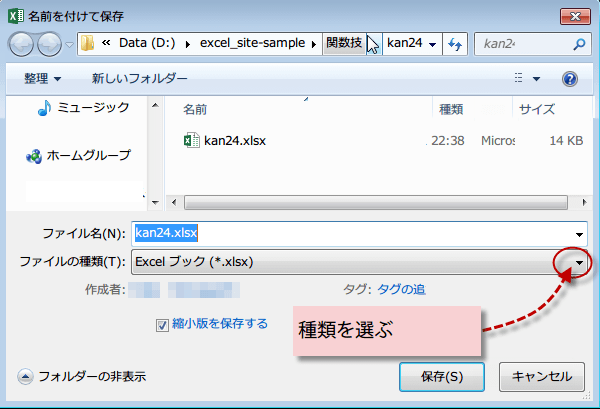Open help with the question mark icon
Viewport: 600px width, 409px height.
tap(569, 79)
